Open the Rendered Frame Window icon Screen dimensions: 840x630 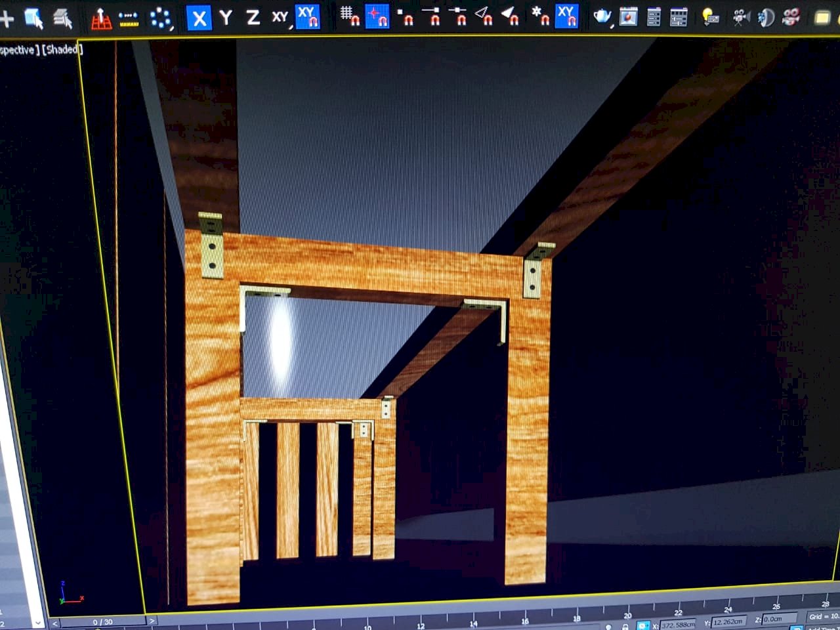coord(628,16)
